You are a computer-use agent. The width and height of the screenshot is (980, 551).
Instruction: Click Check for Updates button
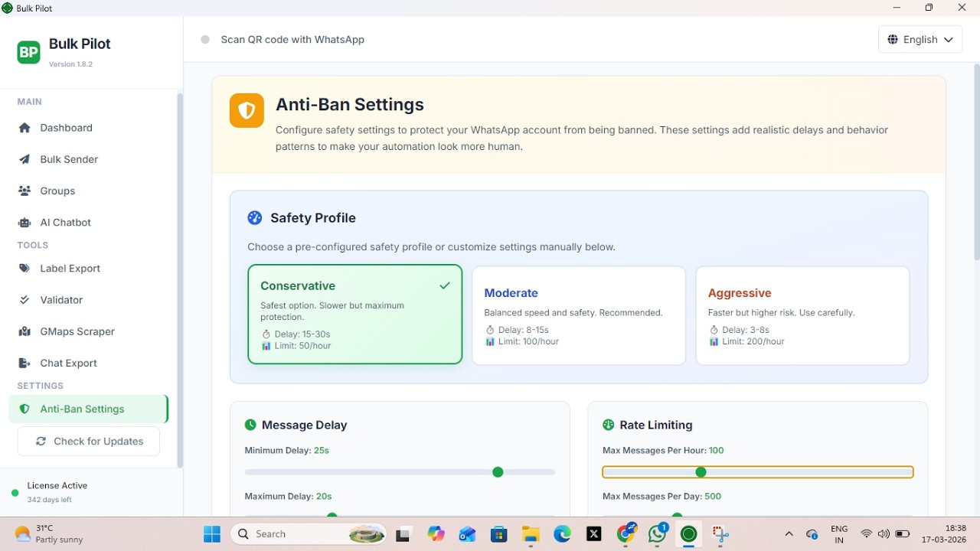tap(89, 442)
